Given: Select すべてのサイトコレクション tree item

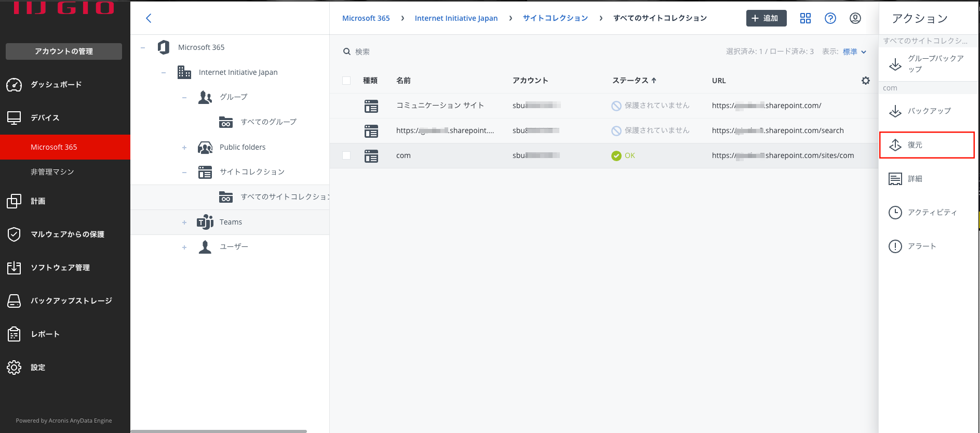Looking at the screenshot, I should tap(230, 197).
